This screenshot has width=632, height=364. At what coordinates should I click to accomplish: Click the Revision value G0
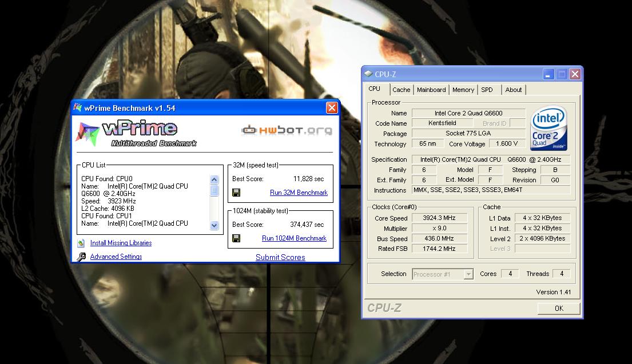click(x=555, y=180)
